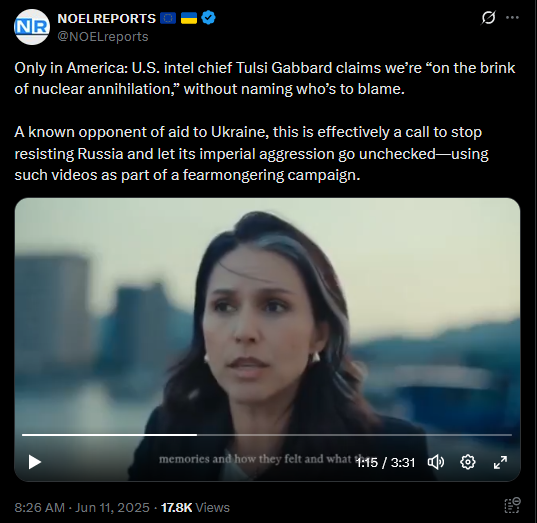Click the 1:15 / 3:31 time display

tap(386, 463)
